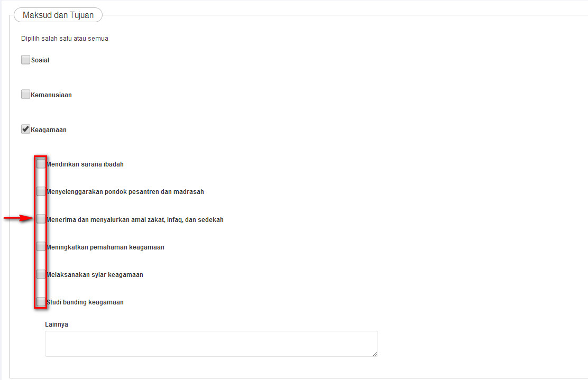Tick the Sosial checkbox
Image resolution: width=588 pixels, height=380 pixels.
pyautogui.click(x=25, y=60)
